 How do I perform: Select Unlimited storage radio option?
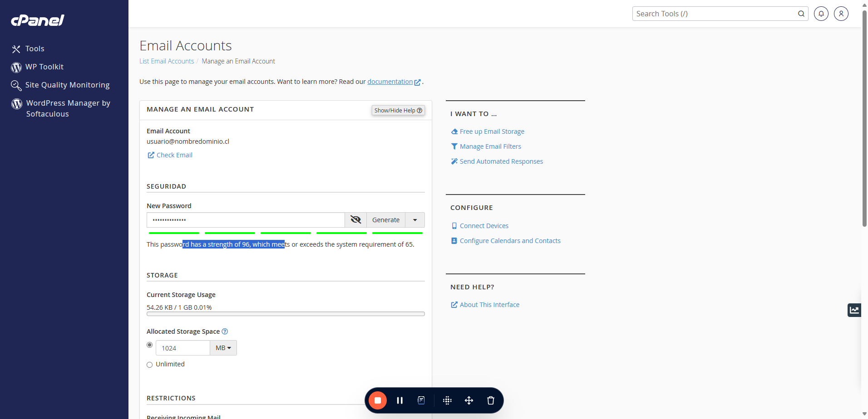point(149,365)
